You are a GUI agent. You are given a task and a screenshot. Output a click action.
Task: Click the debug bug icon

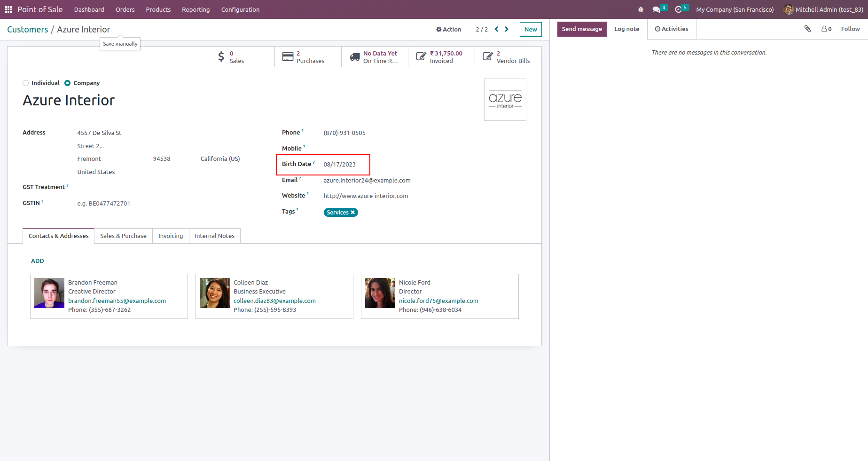641,9
